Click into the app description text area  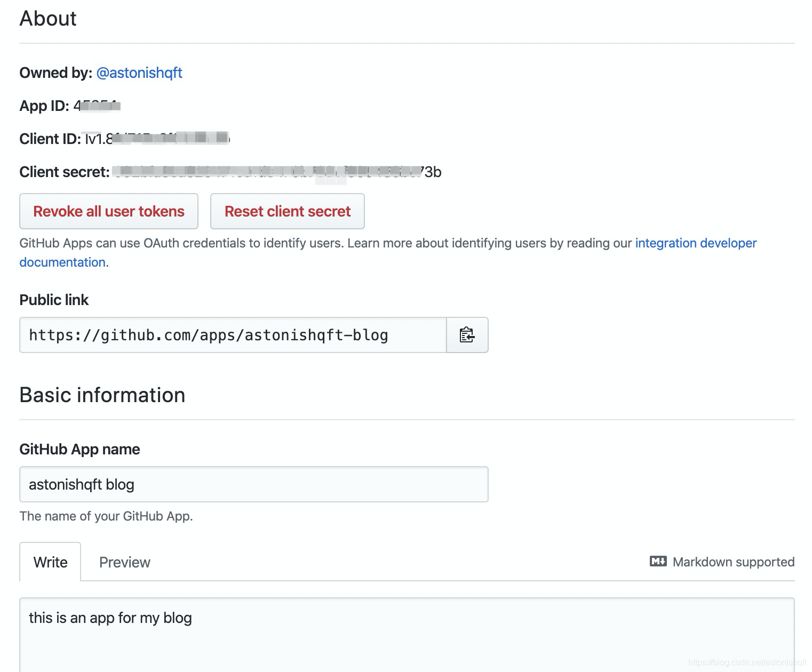click(x=407, y=635)
